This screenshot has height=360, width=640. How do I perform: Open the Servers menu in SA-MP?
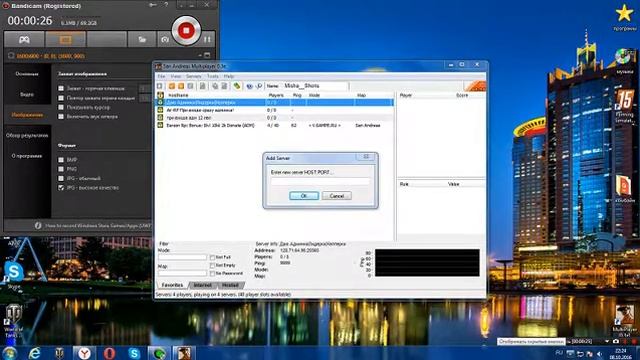pyautogui.click(x=193, y=76)
